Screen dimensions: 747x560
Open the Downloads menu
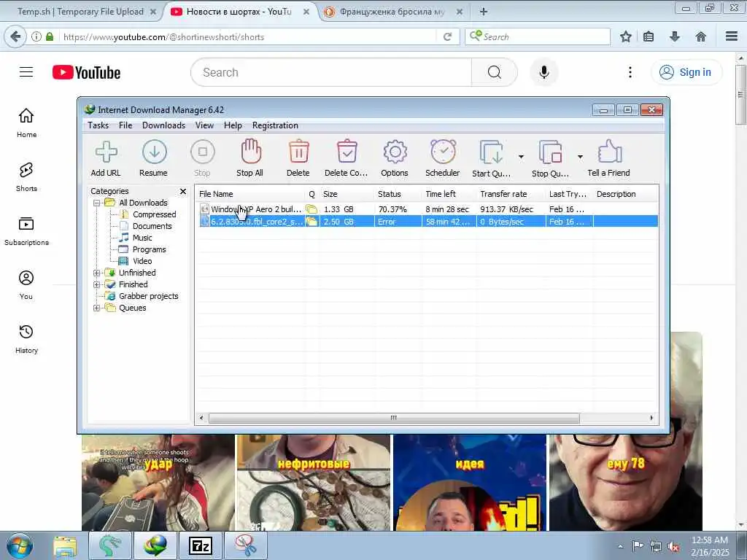[163, 125]
